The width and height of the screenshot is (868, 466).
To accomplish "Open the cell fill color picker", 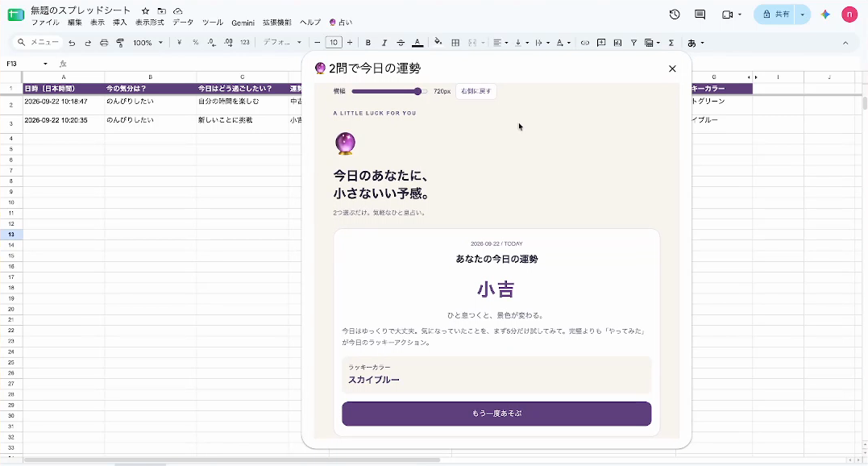I will [438, 42].
